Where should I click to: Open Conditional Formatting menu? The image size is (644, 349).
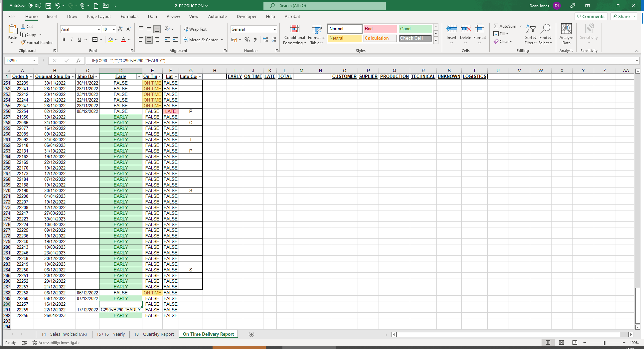point(295,35)
